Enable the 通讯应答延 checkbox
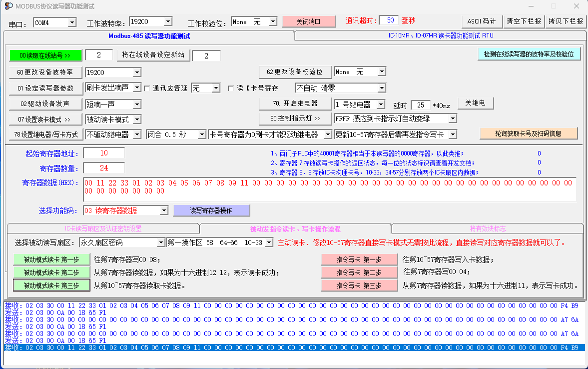Viewport: 588px width, 369px height. 147,88
